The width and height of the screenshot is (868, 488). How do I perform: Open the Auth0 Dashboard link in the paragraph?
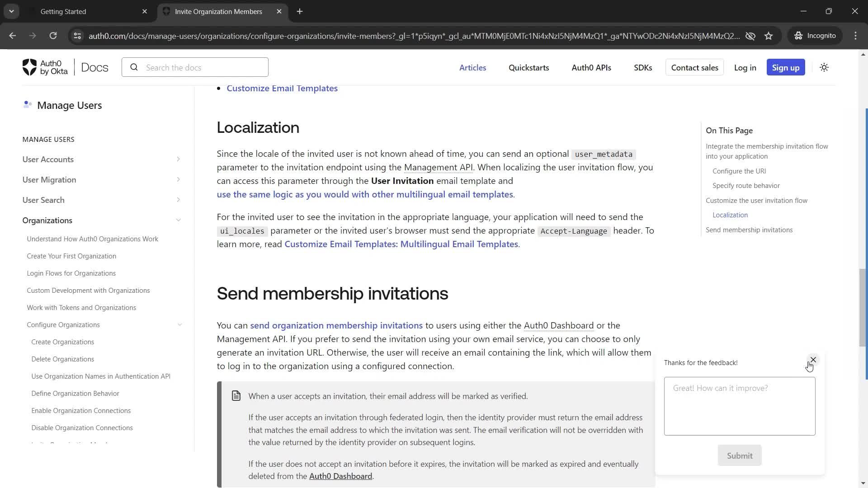(558, 325)
